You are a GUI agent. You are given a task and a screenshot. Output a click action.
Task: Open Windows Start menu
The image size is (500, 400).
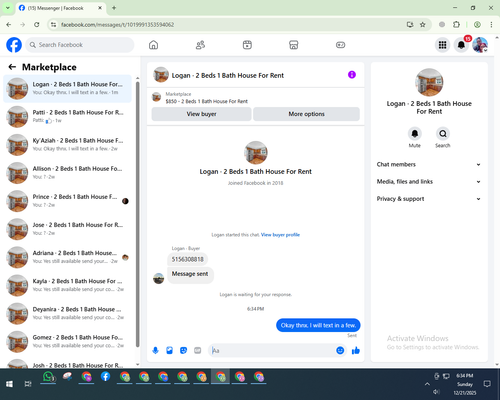[x=9, y=384]
